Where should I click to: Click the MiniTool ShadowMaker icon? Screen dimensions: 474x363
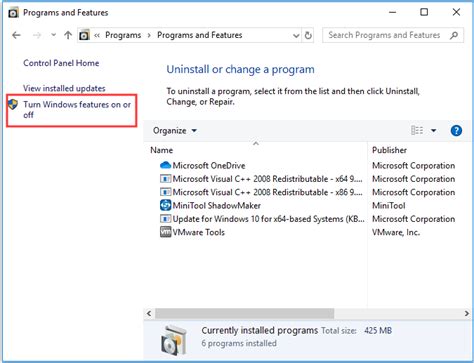click(165, 205)
